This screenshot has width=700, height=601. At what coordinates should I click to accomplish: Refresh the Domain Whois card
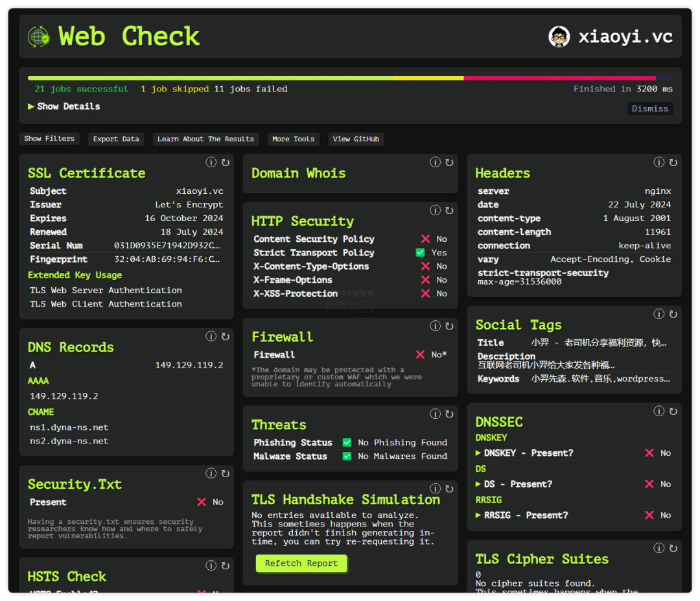(449, 162)
